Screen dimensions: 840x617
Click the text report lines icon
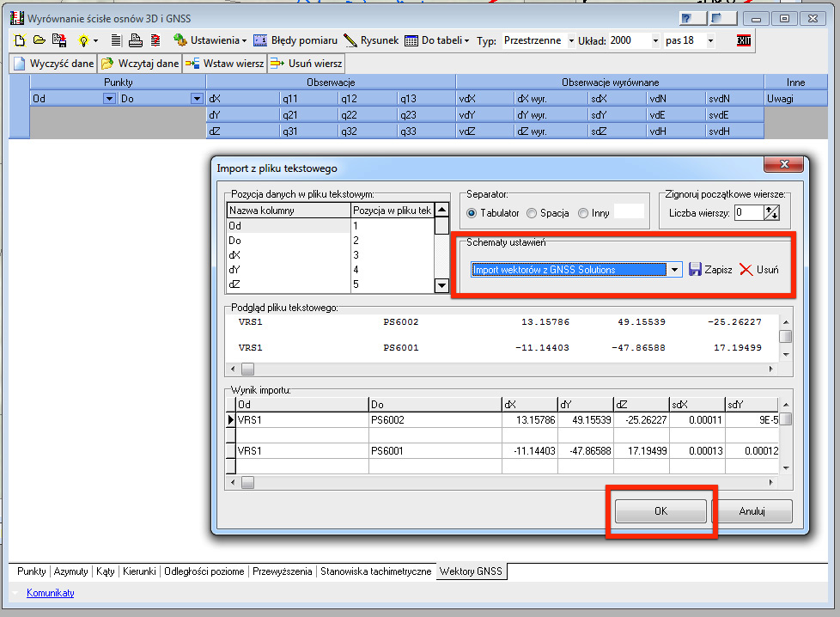pyautogui.click(x=116, y=40)
